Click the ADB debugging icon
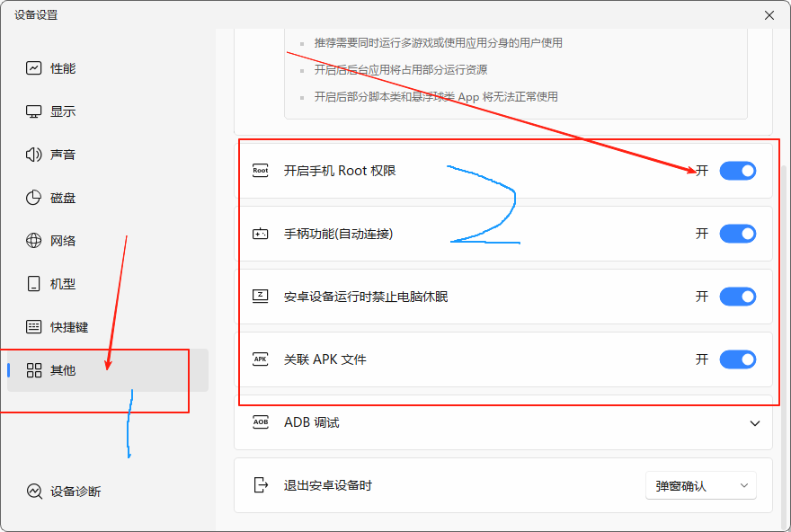Viewport: 791px width, 532px height. 261,422
